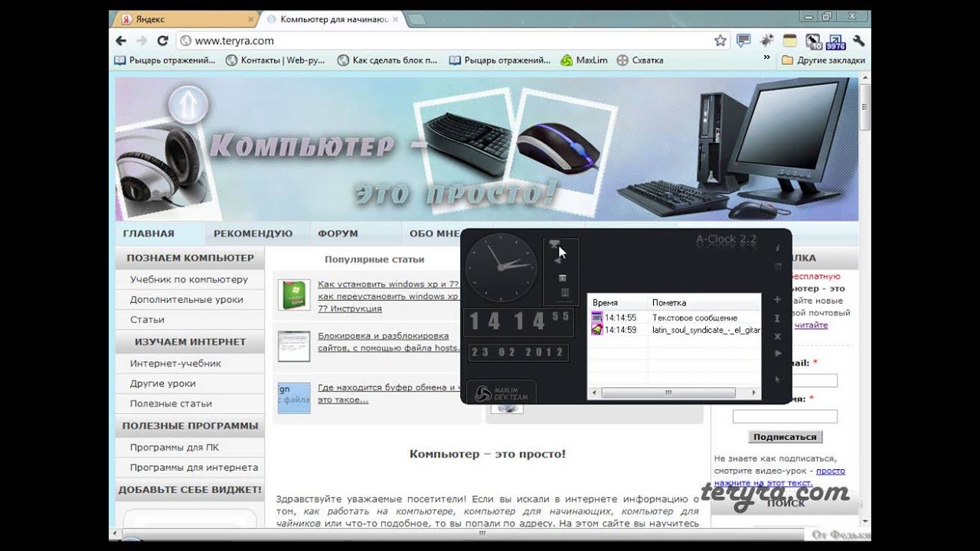The width and height of the screenshot is (980, 551).
Task: Click the bug extension icon in toolbar
Action: (x=767, y=41)
